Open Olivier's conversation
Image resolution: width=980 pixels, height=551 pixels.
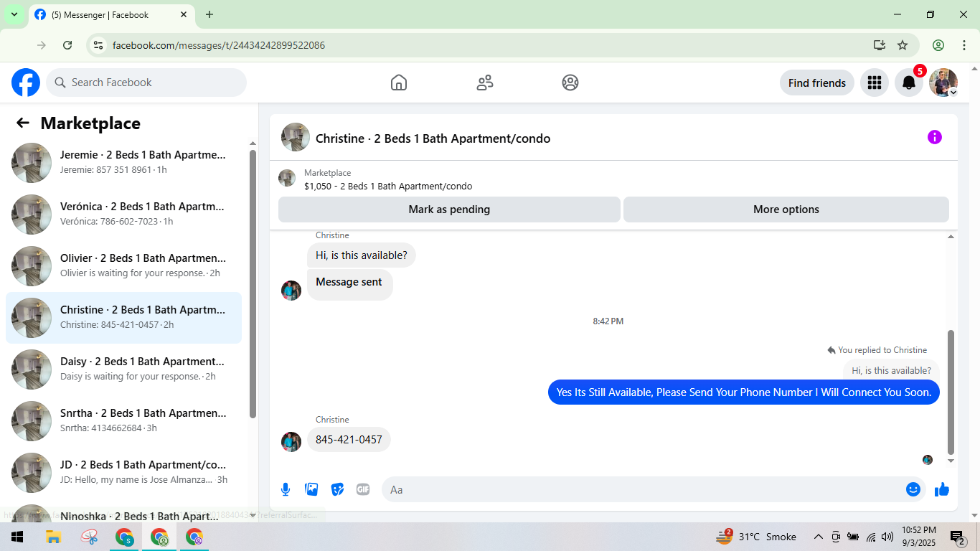[123, 266]
